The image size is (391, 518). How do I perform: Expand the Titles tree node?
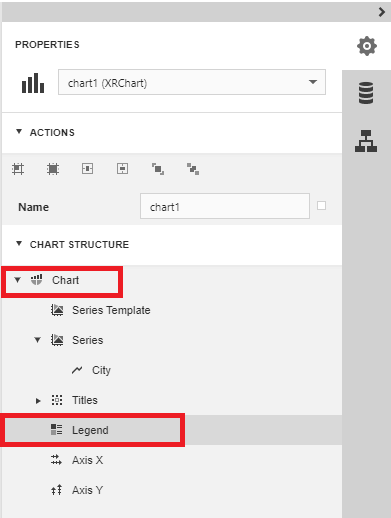pos(38,400)
